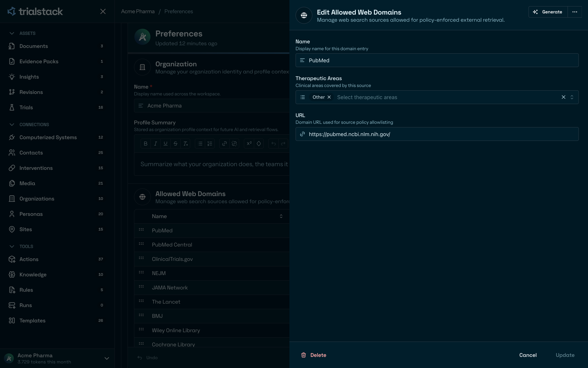Click the organization Name field Acme Pharma
Viewport: 588px width, 368px height.
212,106
